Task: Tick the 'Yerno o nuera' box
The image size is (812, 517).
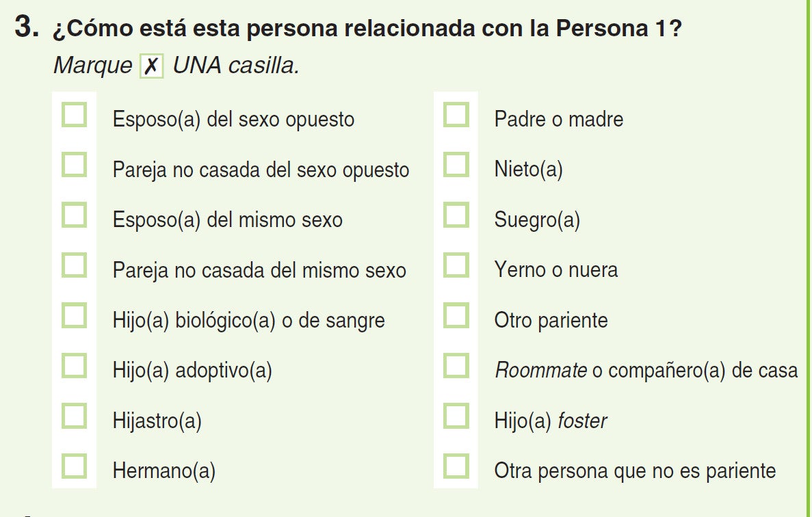Action: (x=456, y=265)
